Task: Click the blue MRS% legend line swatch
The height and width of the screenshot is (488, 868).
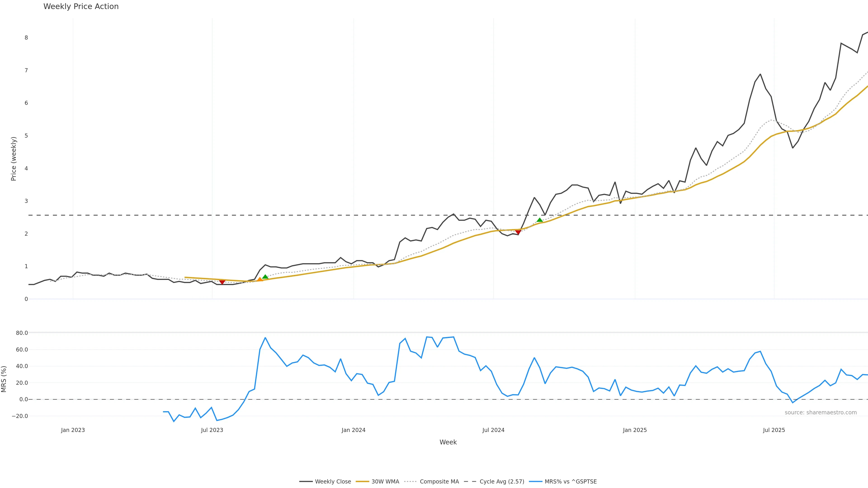Action: (x=535, y=482)
